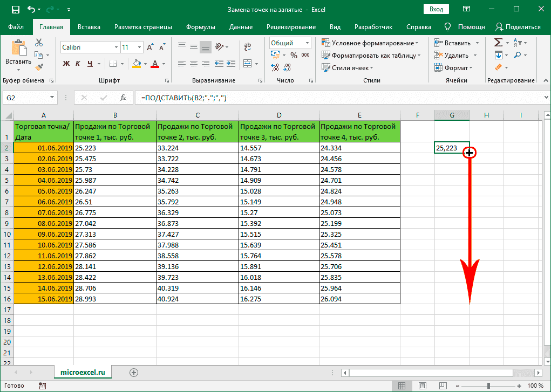
Task: Click the Insert Function fx icon
Action: pos(123,98)
